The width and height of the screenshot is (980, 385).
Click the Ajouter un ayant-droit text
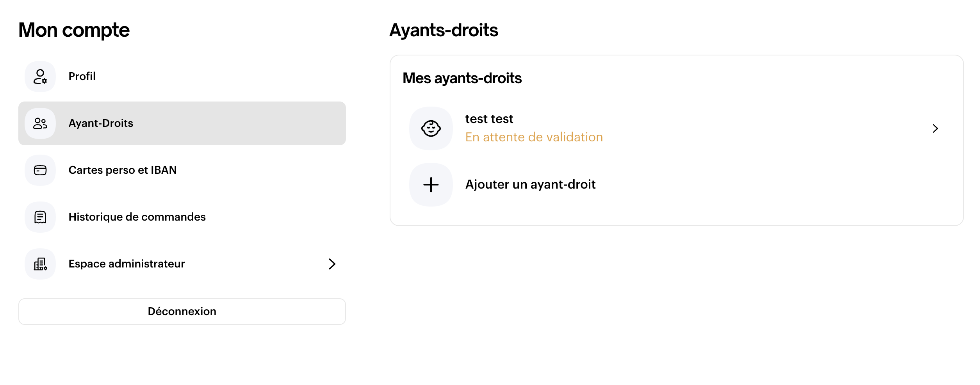click(x=530, y=185)
